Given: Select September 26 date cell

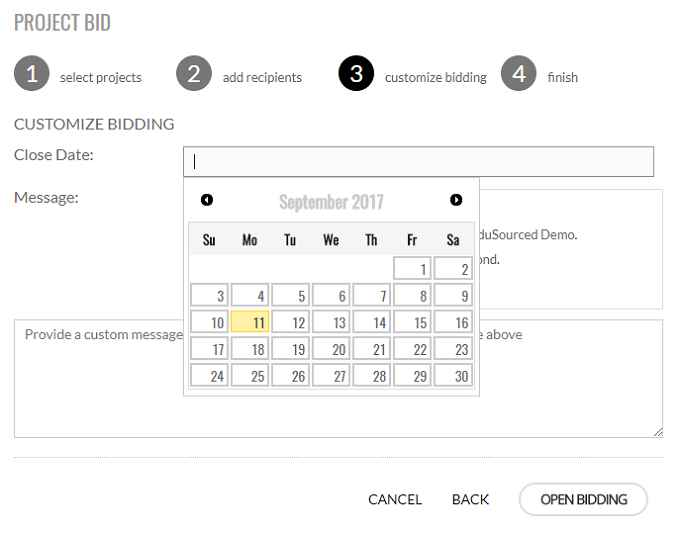Looking at the screenshot, I should click(290, 376).
